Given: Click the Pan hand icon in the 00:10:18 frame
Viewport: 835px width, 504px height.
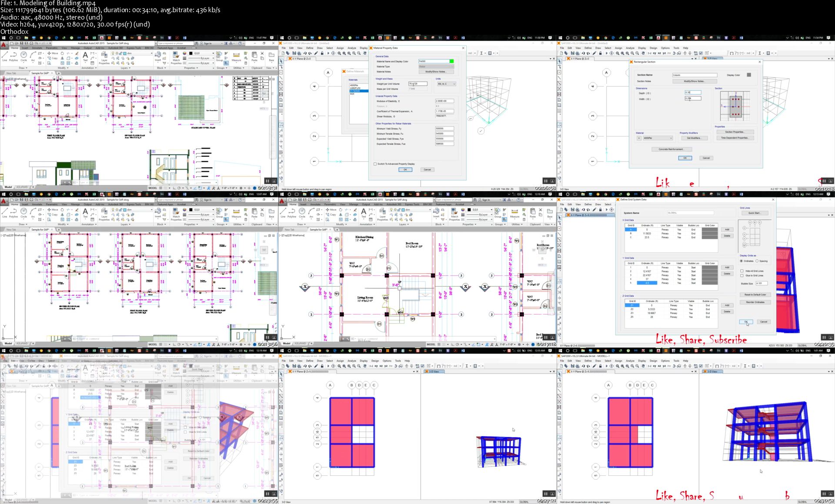Looking at the screenshot, I should coord(643,53).
